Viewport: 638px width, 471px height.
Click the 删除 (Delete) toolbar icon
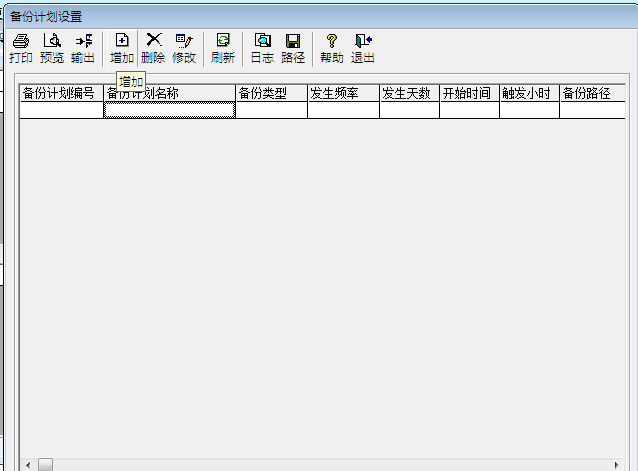(x=153, y=48)
